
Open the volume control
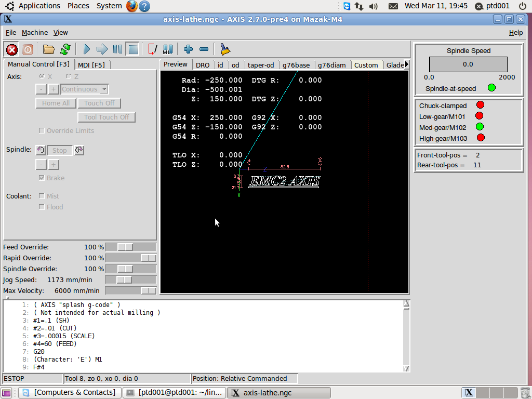[x=373, y=6]
